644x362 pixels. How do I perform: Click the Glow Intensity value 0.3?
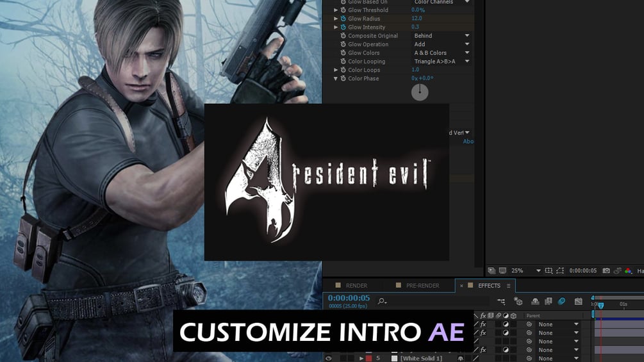pos(415,27)
